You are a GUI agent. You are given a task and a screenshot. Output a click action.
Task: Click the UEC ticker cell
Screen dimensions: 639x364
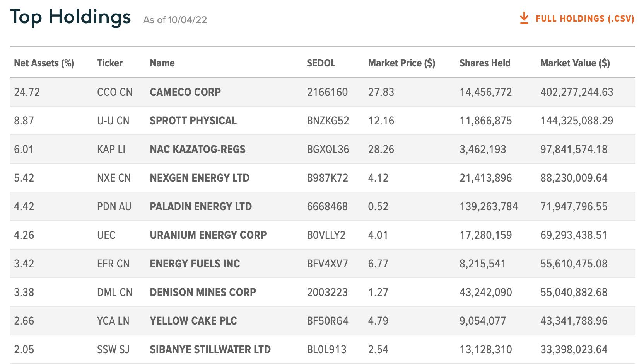[106, 235]
